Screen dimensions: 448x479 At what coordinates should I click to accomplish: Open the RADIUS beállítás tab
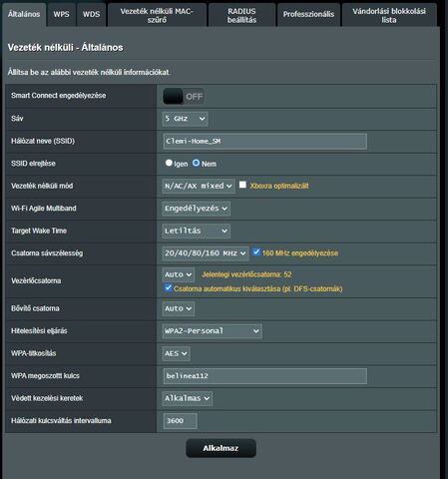[241, 15]
